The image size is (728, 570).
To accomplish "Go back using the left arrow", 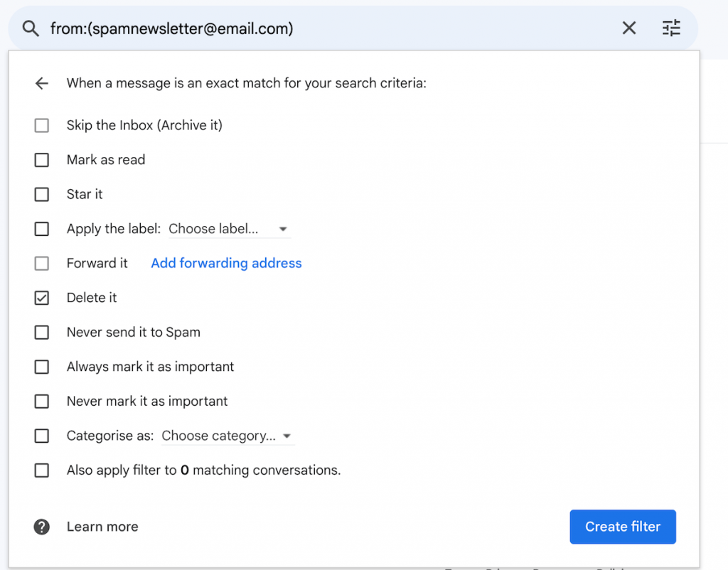I will (x=42, y=84).
